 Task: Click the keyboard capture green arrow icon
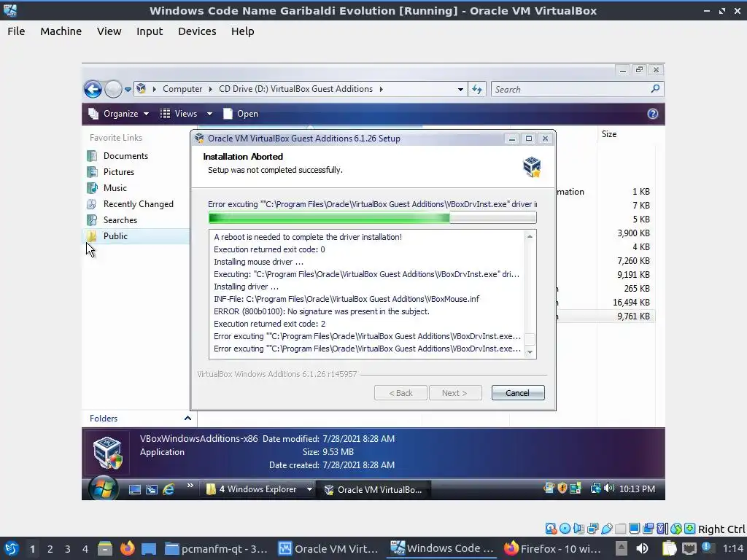689,529
